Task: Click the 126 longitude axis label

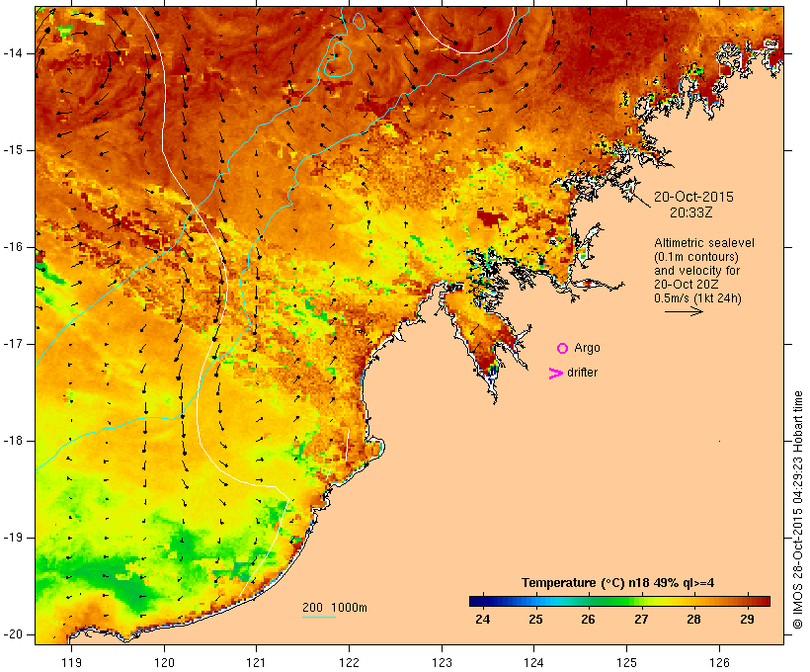Action: (x=719, y=662)
